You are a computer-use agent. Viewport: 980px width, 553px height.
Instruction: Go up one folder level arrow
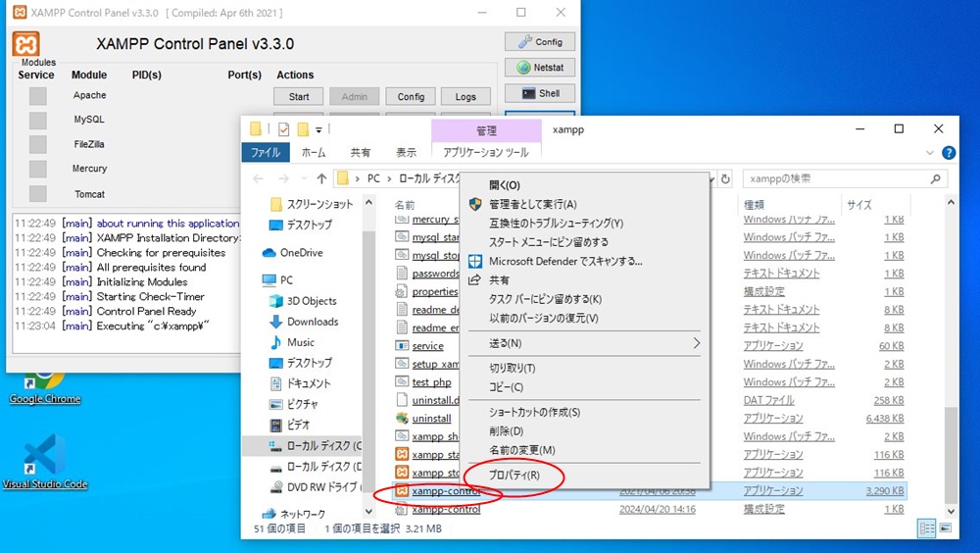click(x=321, y=178)
